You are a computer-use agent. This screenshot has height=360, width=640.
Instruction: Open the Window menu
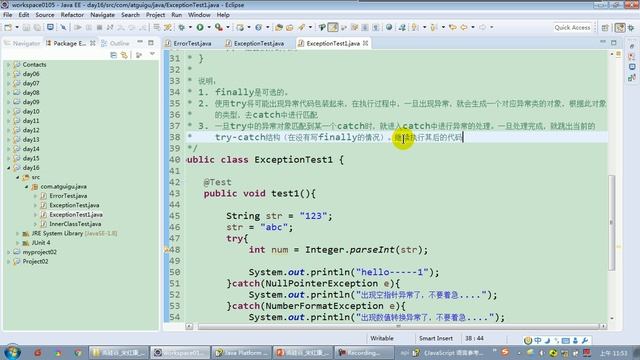point(199,15)
